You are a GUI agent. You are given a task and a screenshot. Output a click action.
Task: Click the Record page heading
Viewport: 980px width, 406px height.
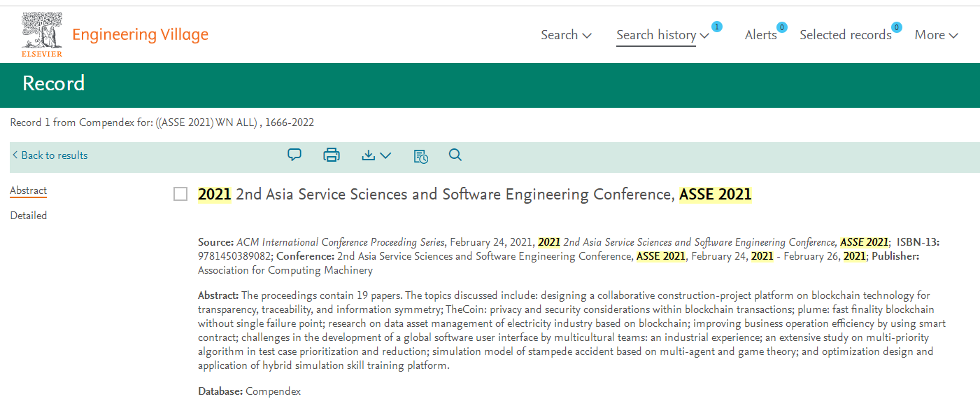[x=54, y=83]
